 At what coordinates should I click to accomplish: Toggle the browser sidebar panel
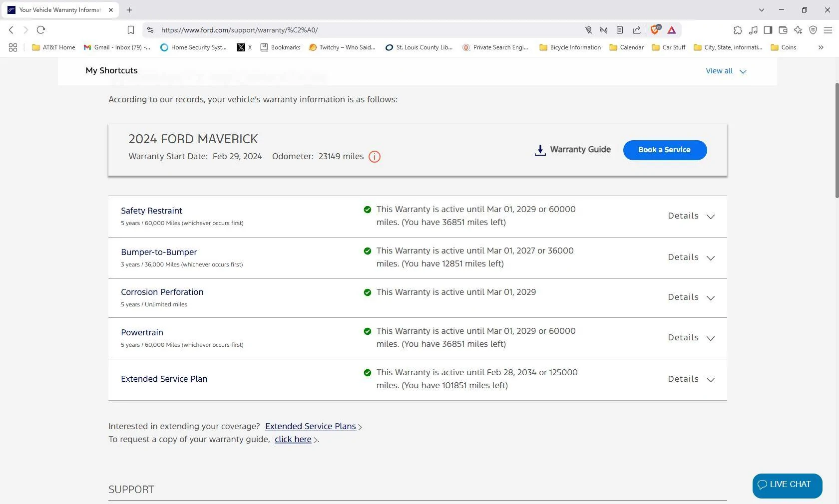[x=768, y=30]
